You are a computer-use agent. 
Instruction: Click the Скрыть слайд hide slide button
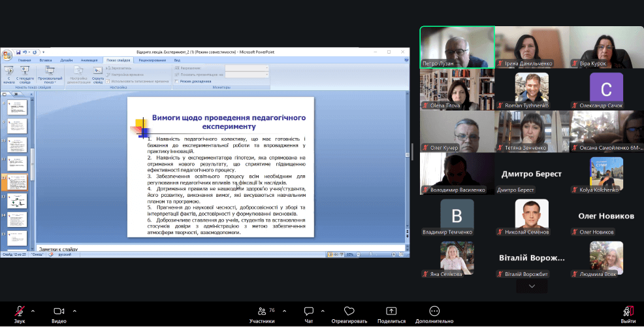coord(97,73)
